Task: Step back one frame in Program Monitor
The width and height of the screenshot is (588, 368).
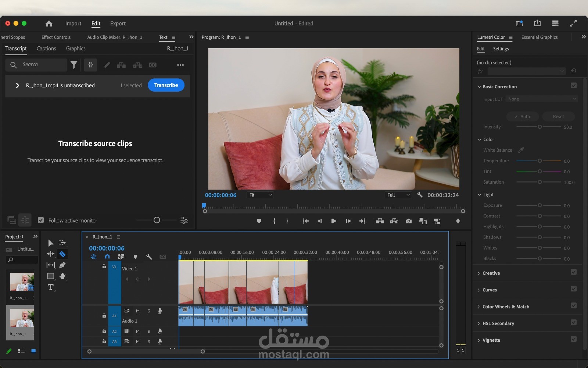Action: (320, 221)
